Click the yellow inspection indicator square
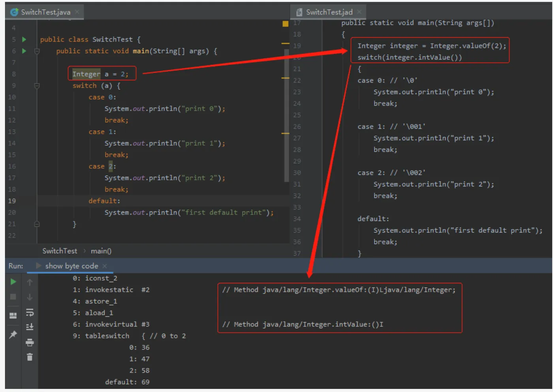This screenshot has width=553, height=392. (x=286, y=24)
